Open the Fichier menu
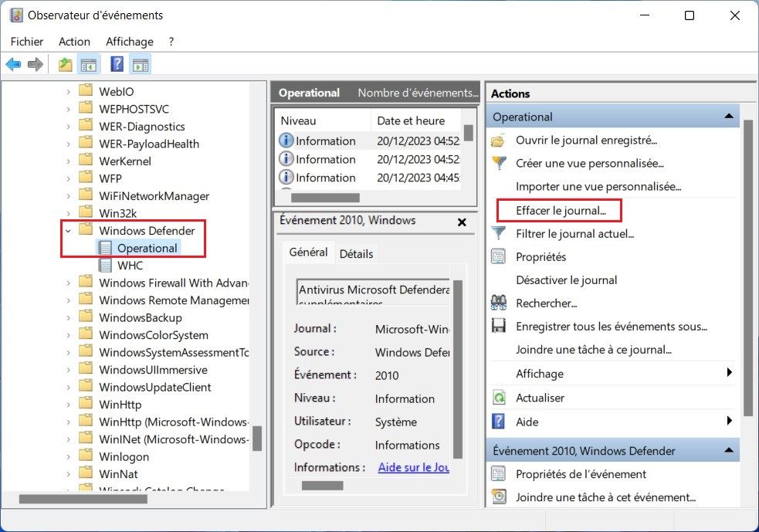The height and width of the screenshot is (532, 759). click(x=26, y=41)
